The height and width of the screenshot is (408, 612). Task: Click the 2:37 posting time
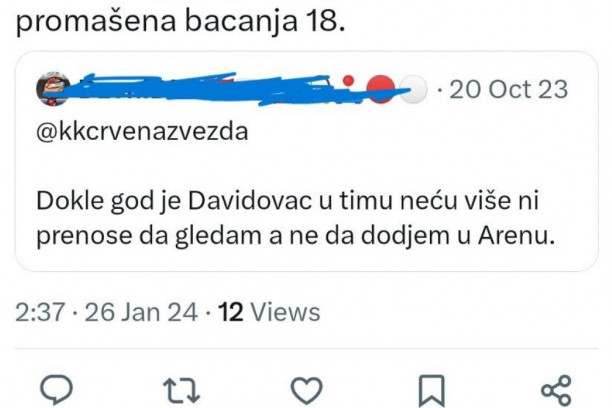click(40, 312)
